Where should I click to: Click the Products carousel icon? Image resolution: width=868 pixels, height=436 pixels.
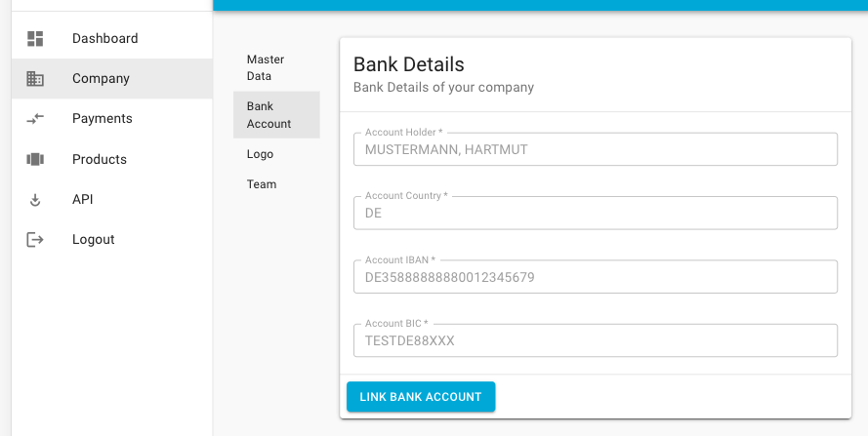tap(35, 159)
